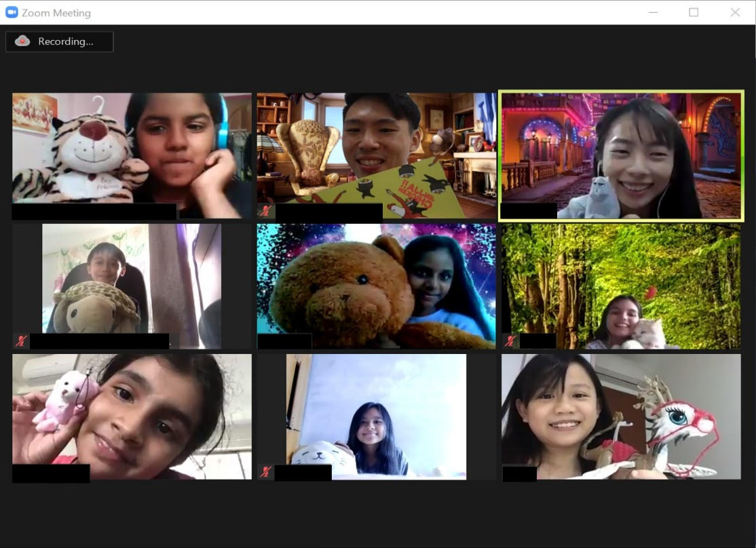756x548 pixels.
Task: Select the video tile with tiger plush
Action: point(132,148)
